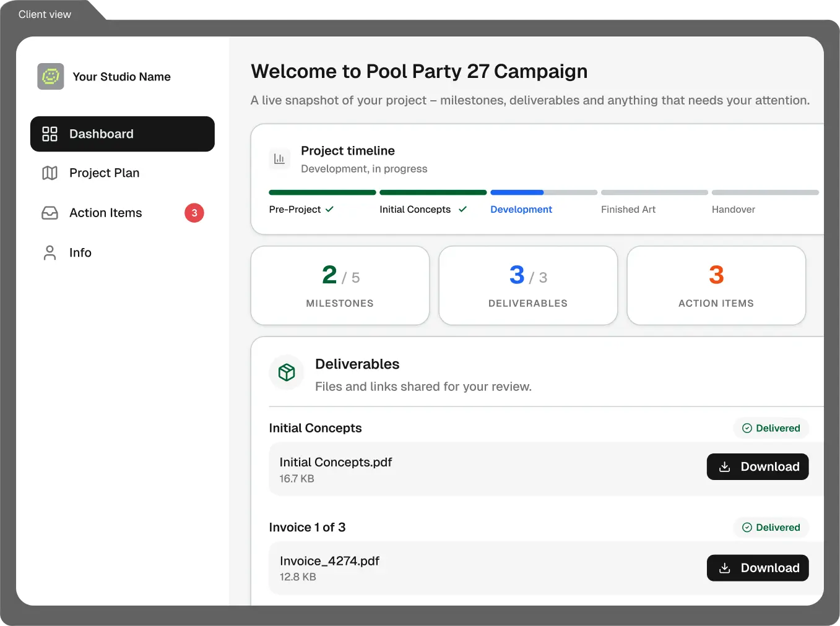Screen dimensions: 840x626
Task: Click the checkmark next to Pre-Project
Action: pos(329,209)
